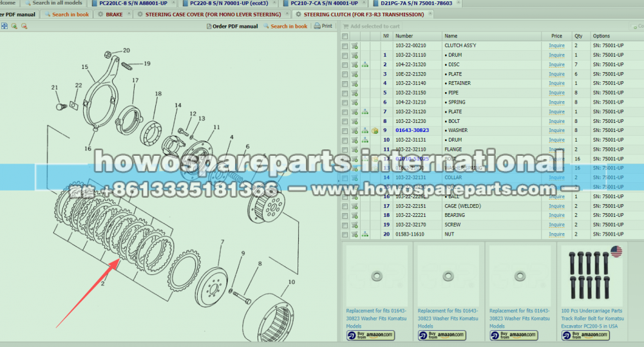The width and height of the screenshot is (644, 347).
Task: Click cart icon for NUT 01583-11610
Action: tap(354, 234)
